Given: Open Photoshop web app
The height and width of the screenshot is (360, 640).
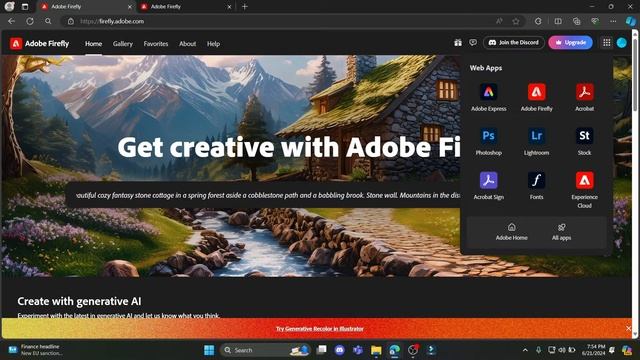Looking at the screenshot, I should pyautogui.click(x=489, y=142).
